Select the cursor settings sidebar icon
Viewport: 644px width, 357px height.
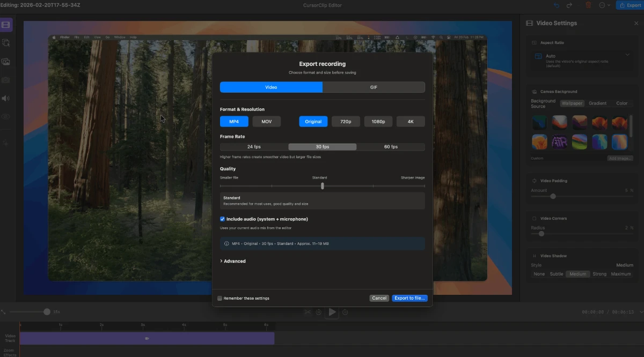point(6,43)
